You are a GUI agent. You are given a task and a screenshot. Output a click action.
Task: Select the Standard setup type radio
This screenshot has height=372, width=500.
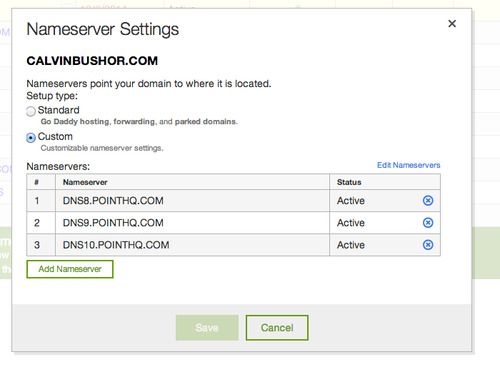pos(31,111)
